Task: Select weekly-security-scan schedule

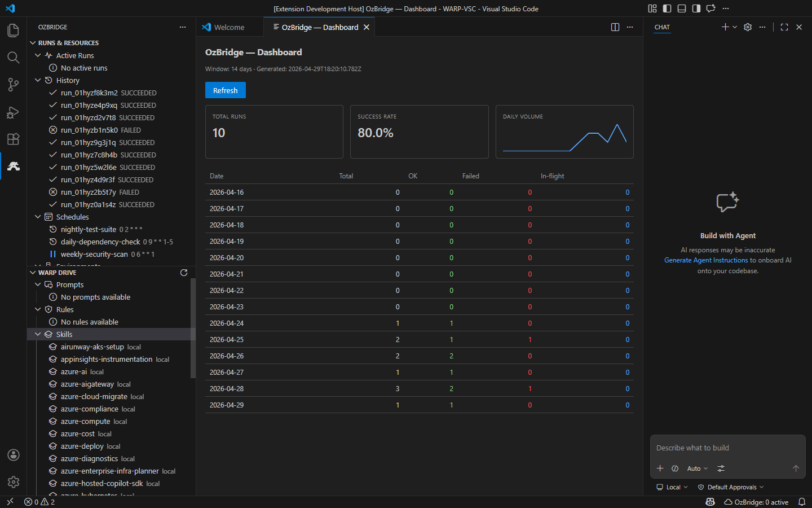Action: (111, 254)
